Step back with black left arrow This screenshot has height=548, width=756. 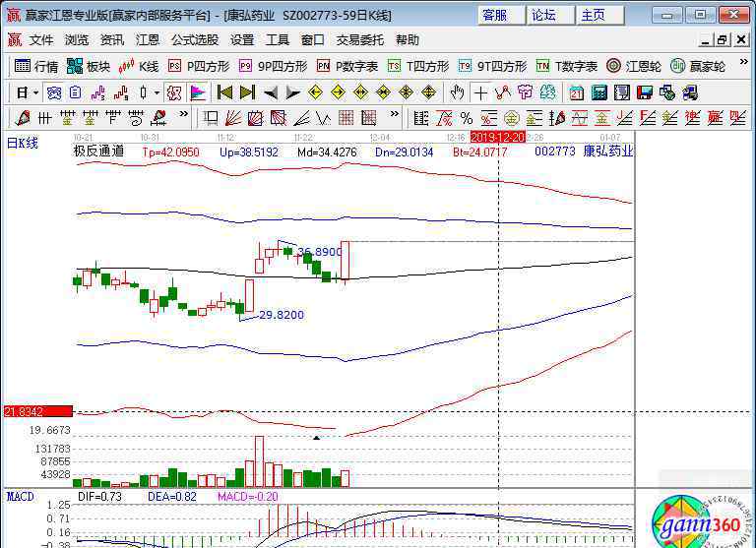(271, 92)
